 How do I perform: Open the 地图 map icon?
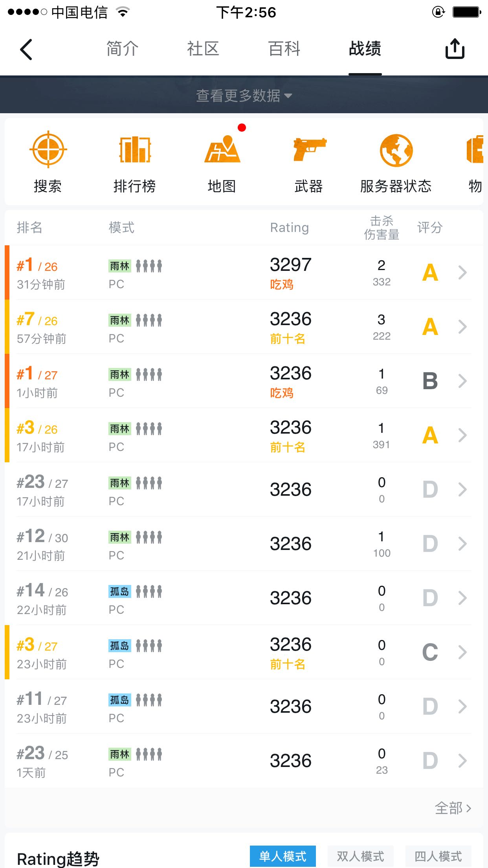(222, 150)
